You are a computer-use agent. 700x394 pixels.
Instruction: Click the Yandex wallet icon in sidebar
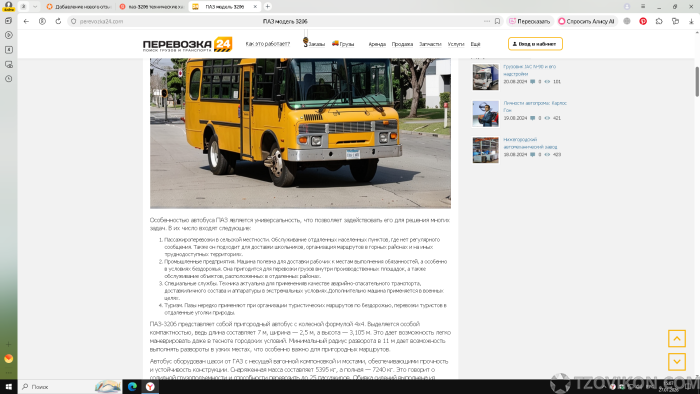8,358
